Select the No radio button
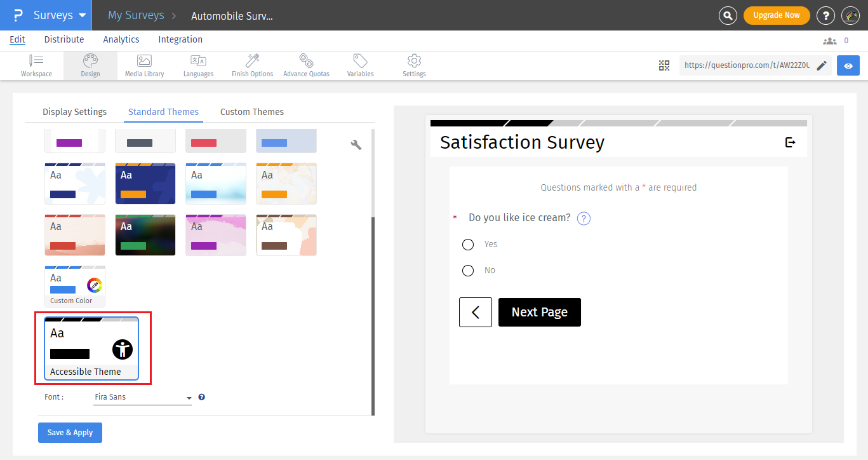This screenshot has height=460, width=868. pyautogui.click(x=468, y=270)
